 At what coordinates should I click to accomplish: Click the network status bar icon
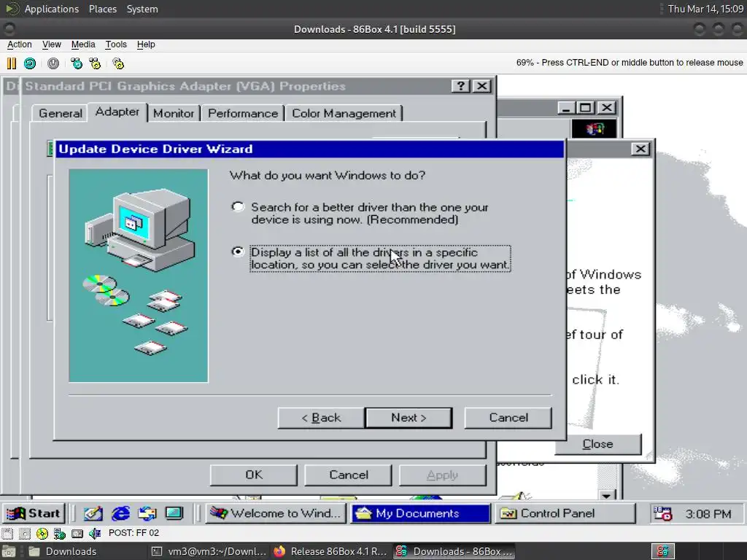pyautogui.click(x=60, y=533)
